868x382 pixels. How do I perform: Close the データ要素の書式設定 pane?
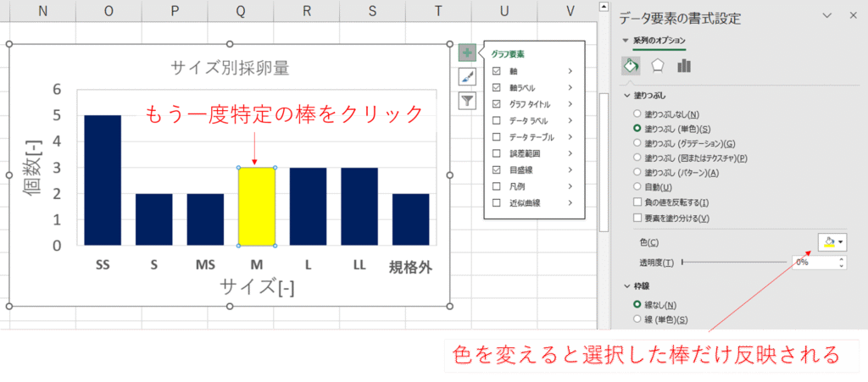[x=853, y=15]
